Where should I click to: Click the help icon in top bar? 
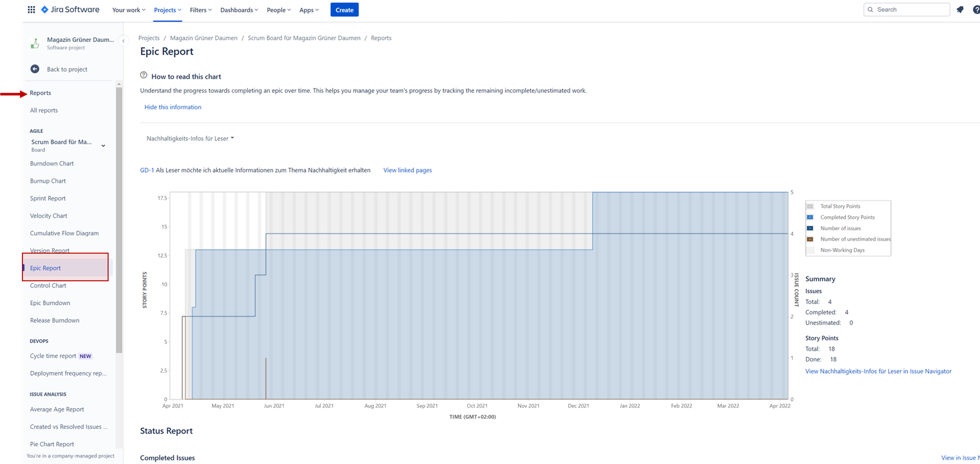(x=975, y=10)
